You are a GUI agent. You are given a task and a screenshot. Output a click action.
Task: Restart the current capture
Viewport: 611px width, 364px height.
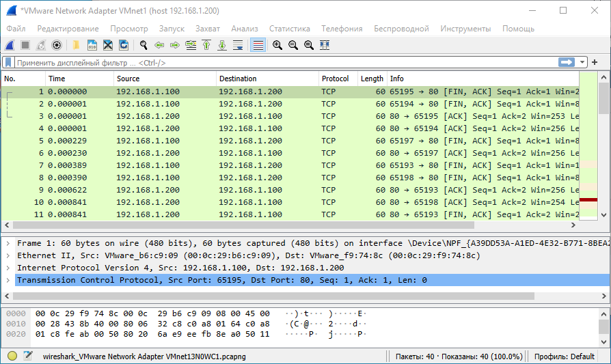(41, 45)
